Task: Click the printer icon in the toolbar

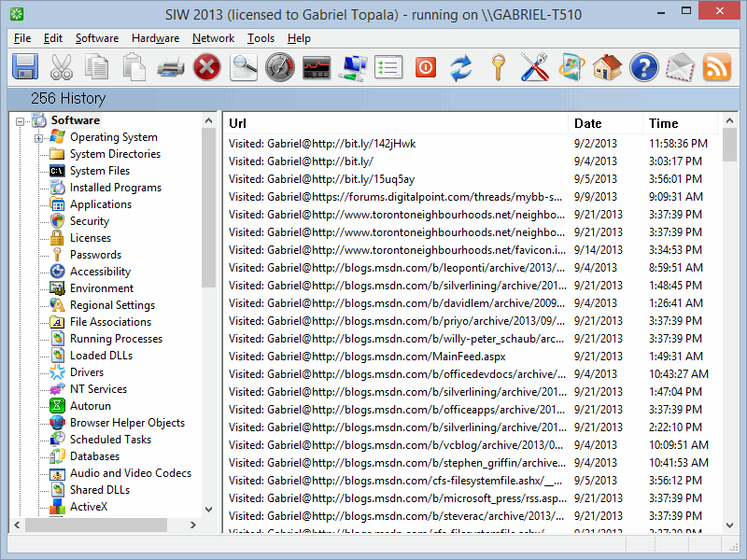Action: 171,67
